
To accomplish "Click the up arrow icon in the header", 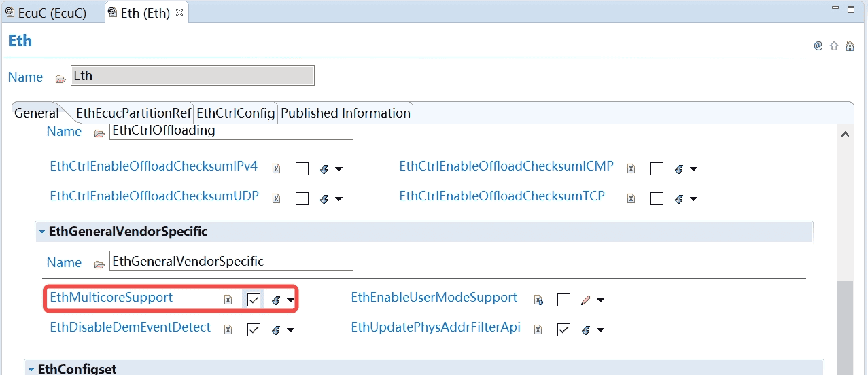I will coord(834,46).
